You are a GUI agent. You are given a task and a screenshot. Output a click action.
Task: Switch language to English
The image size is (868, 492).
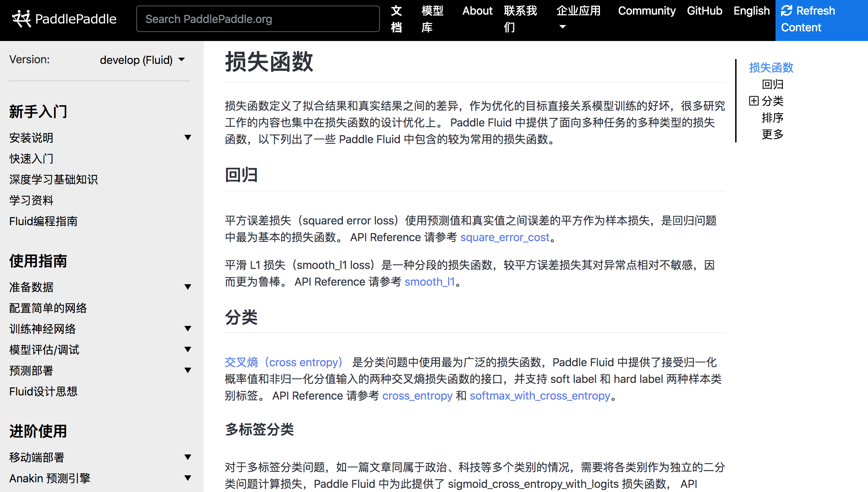751,11
